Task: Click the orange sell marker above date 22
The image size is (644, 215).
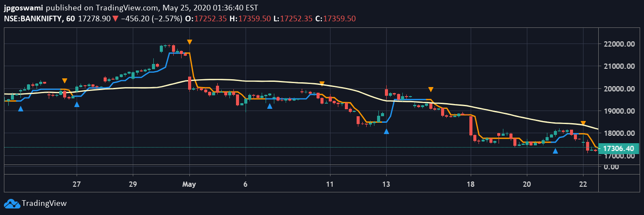Action: coord(583,123)
